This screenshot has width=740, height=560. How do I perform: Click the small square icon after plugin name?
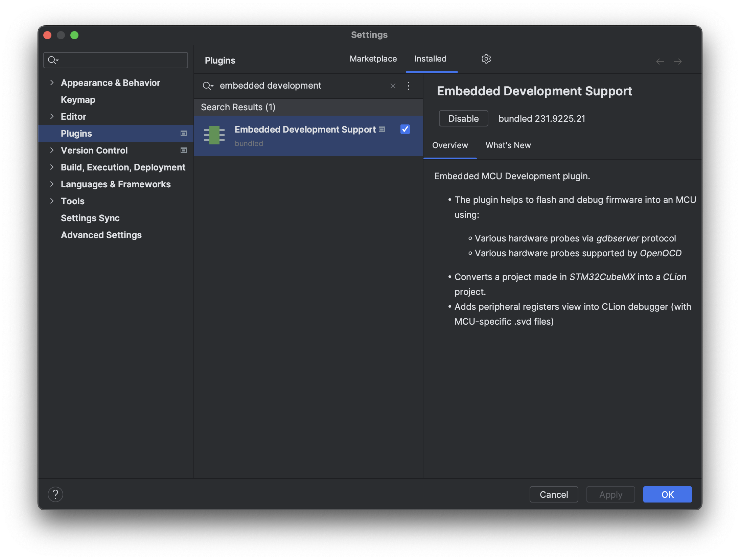[x=382, y=129]
